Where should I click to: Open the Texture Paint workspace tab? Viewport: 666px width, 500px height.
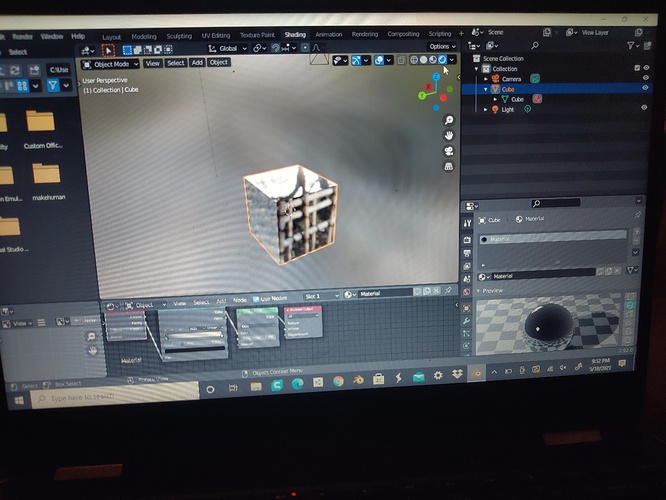[257, 35]
